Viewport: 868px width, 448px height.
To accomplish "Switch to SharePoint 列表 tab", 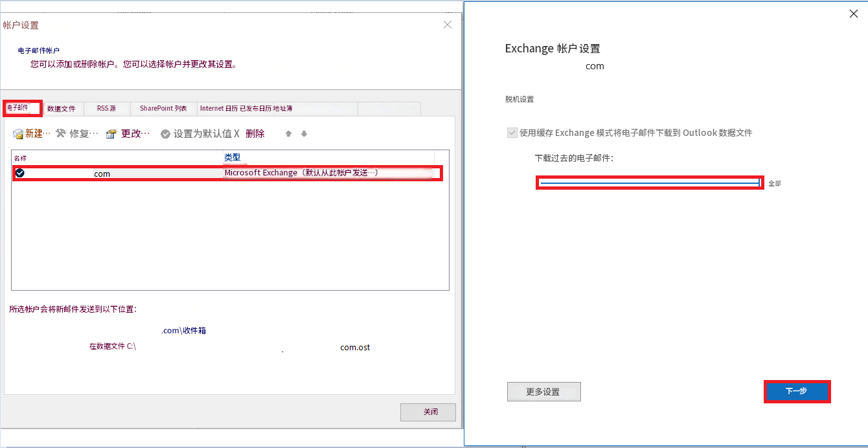I will pos(163,108).
